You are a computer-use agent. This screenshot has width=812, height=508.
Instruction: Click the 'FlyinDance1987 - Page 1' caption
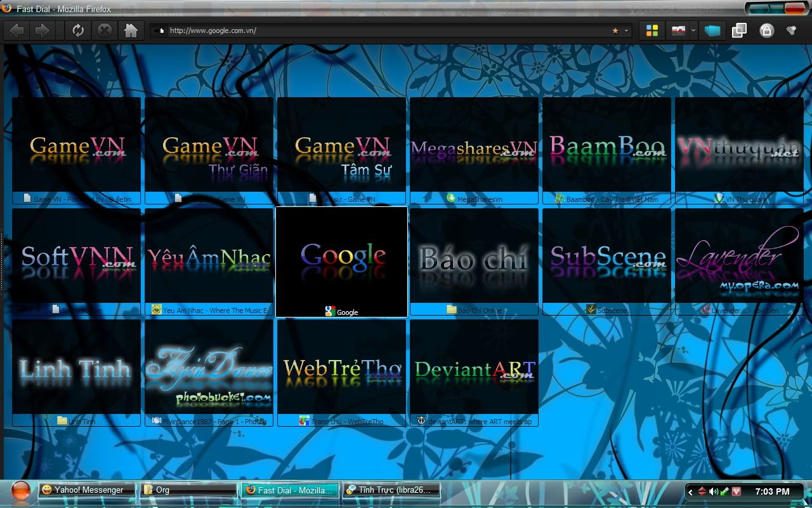pos(215,421)
